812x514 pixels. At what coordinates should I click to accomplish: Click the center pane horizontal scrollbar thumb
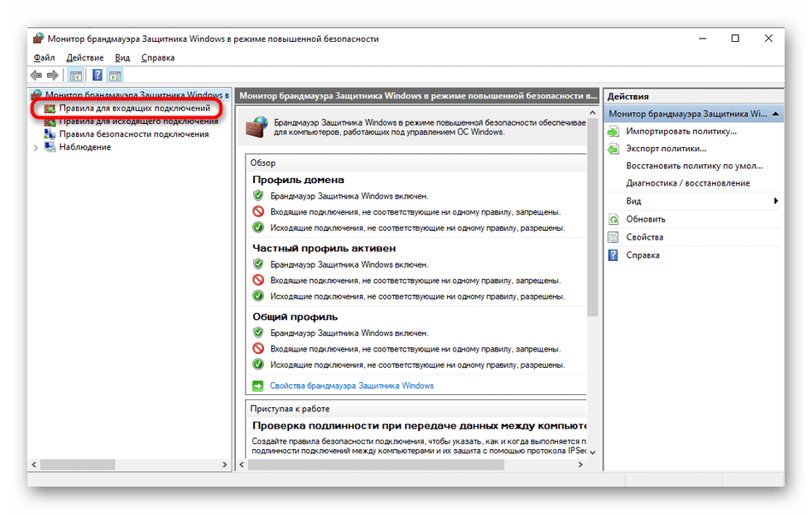pyautogui.click(x=376, y=464)
